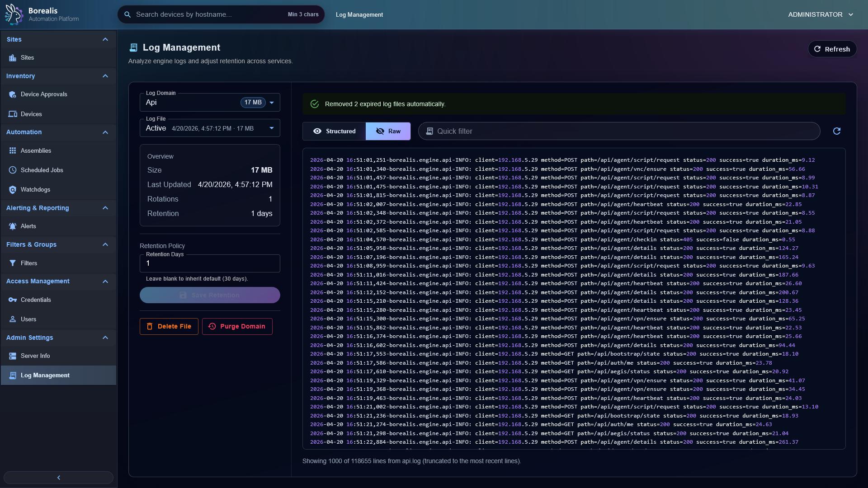Click the Filters funnel icon

13,263
